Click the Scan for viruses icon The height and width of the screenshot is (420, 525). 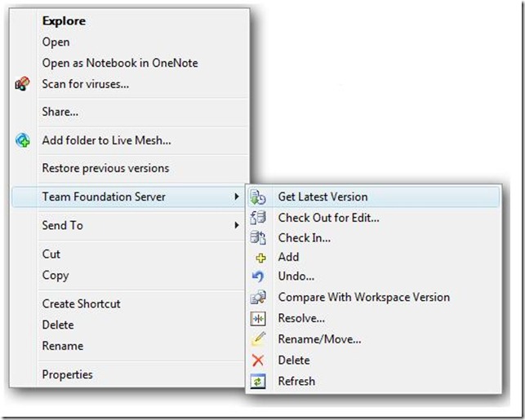22,84
